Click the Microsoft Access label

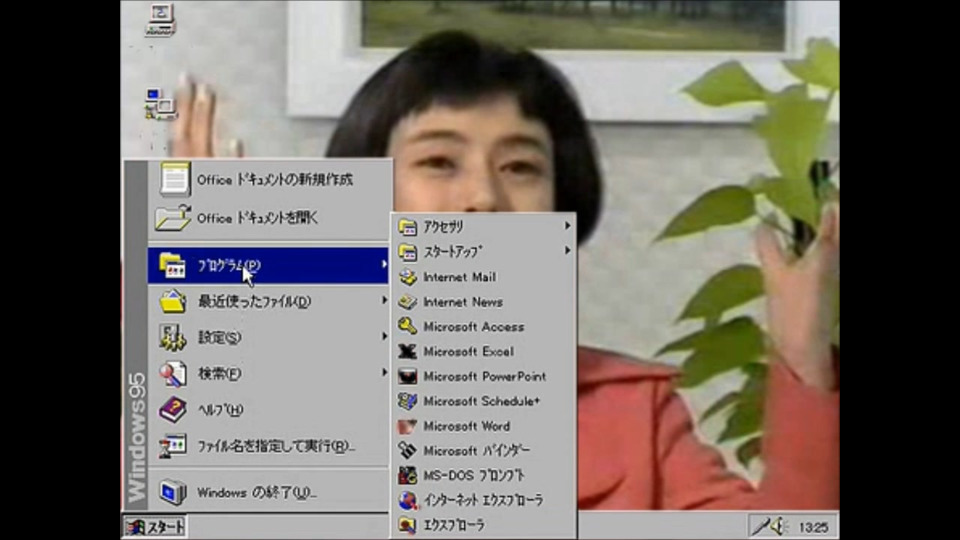(474, 327)
